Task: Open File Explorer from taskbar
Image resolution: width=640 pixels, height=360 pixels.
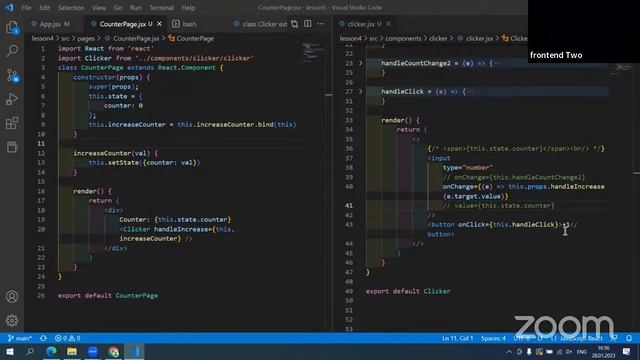Action: (72, 351)
